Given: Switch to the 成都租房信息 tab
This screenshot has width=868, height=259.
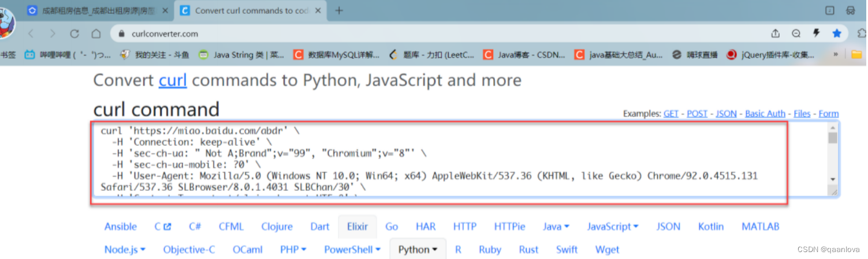Looking at the screenshot, I should click(98, 10).
